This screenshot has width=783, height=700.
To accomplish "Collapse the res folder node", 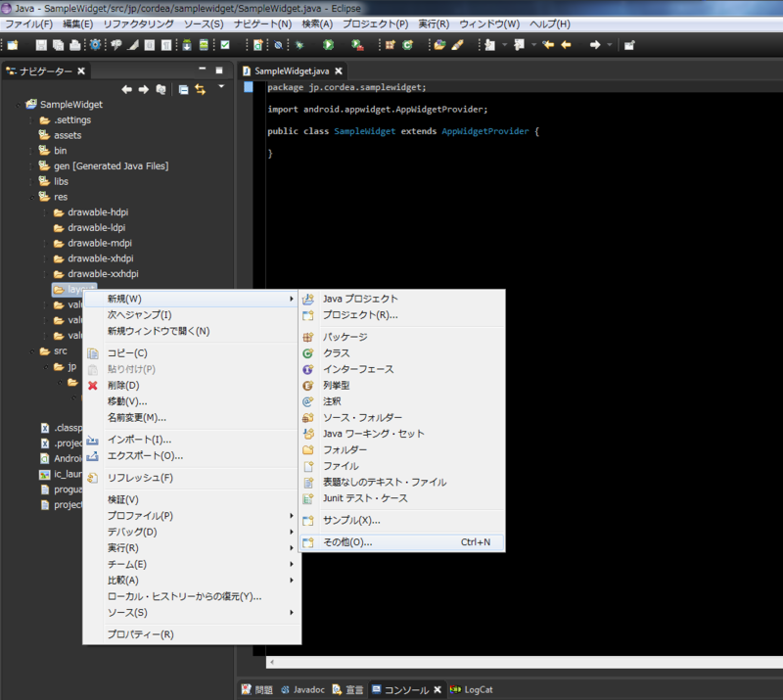I will tap(32, 198).
